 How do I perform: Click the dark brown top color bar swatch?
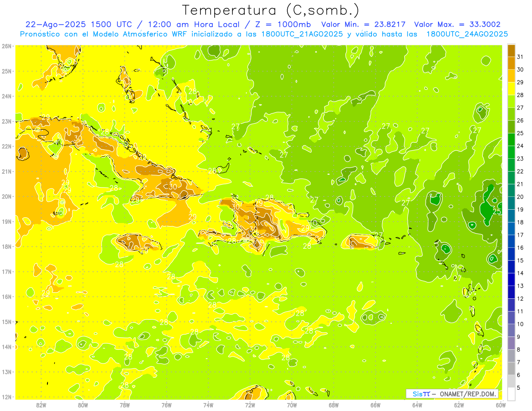coord(511,51)
